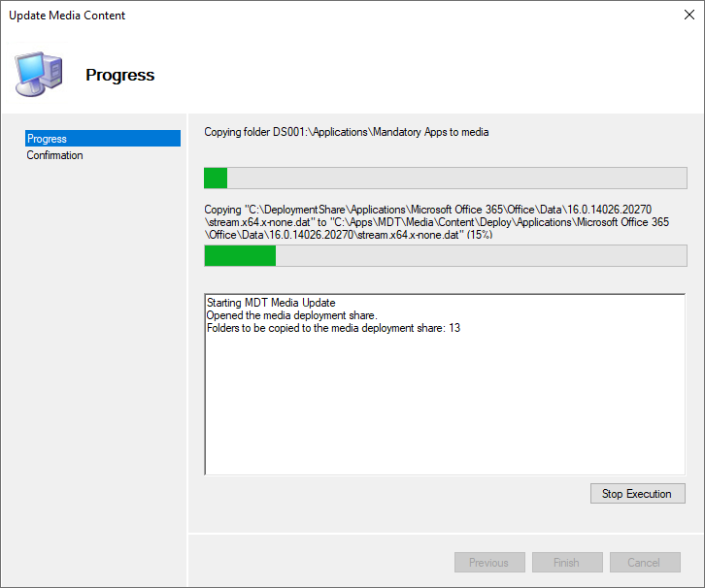Click the grayed-out Finish button
Image resolution: width=705 pixels, height=588 pixels.
[x=567, y=562]
